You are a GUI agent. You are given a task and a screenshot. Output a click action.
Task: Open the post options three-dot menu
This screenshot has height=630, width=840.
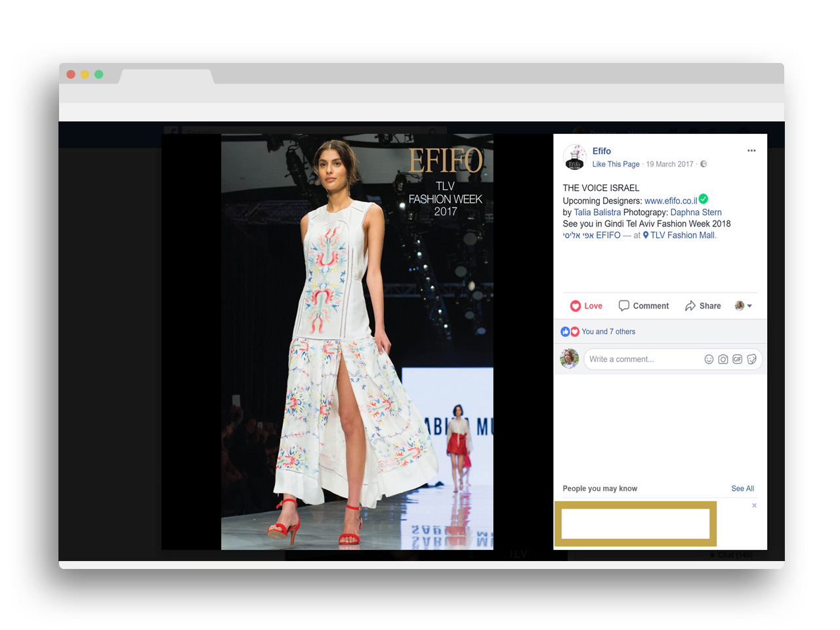(x=751, y=151)
